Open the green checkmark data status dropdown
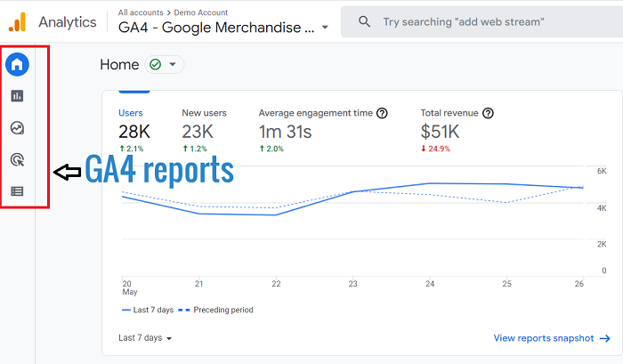Screen dimensions: 623x364 point(165,64)
